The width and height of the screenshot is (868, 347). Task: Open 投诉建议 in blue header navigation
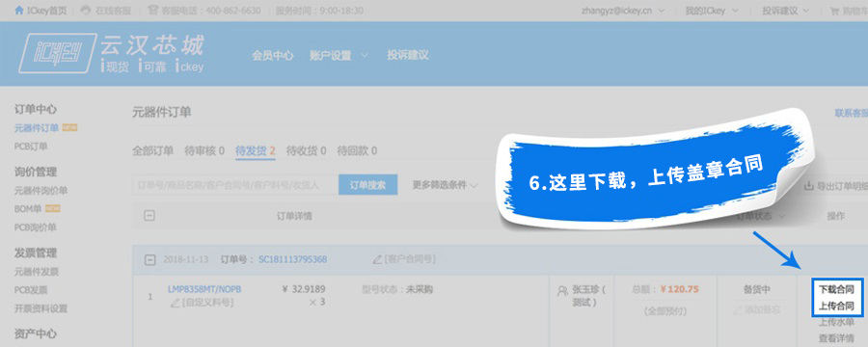coord(407,55)
